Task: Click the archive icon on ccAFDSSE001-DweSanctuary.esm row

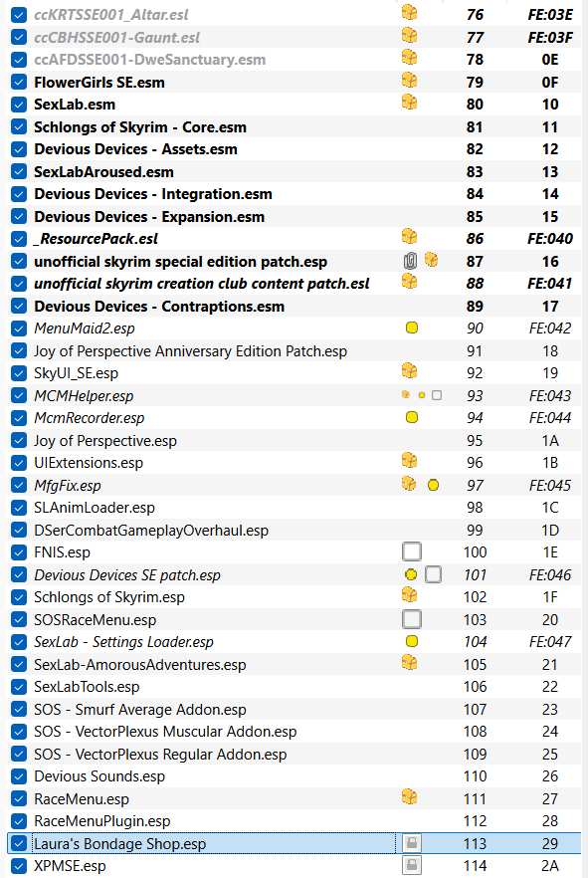Action: (410, 58)
